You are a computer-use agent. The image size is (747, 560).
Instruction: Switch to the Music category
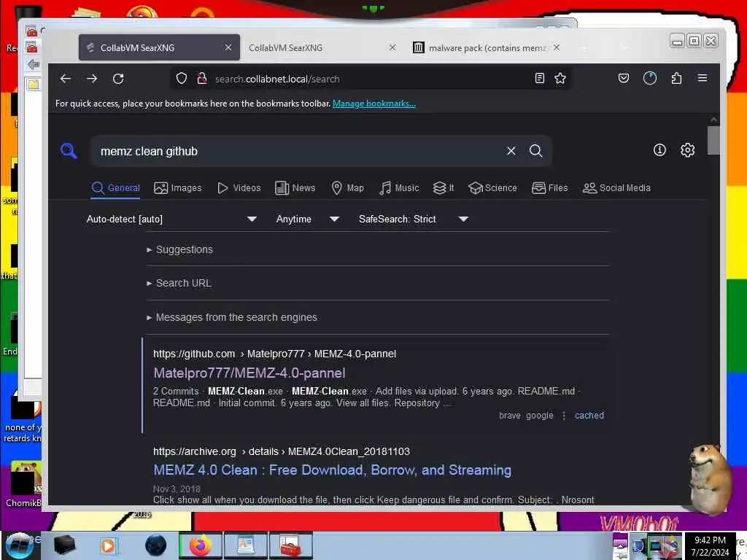coord(399,188)
